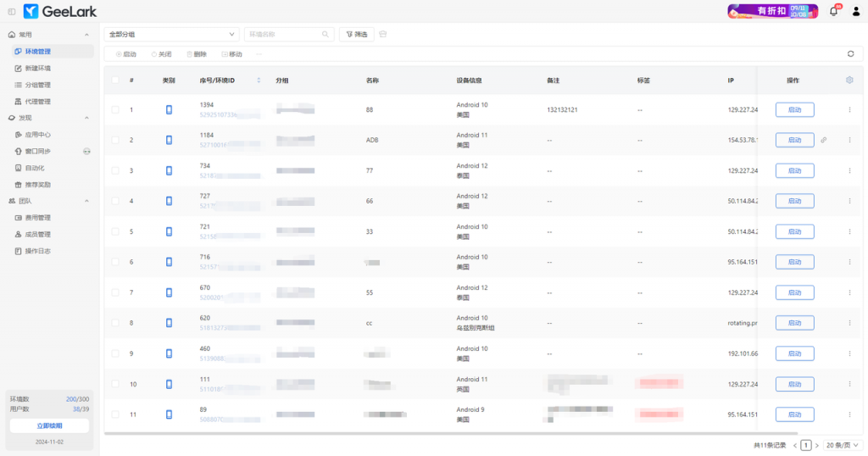Select the checkbox for row 11

[115, 414]
